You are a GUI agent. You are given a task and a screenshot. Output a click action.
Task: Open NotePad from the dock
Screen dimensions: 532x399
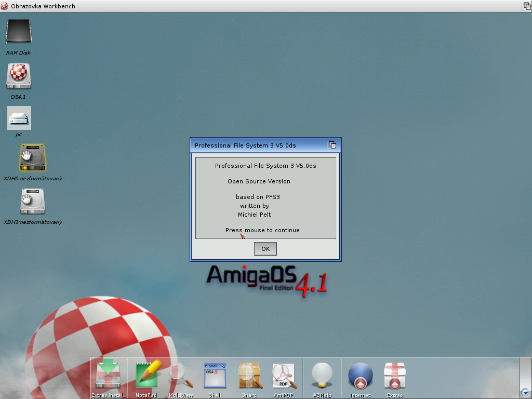point(146,375)
